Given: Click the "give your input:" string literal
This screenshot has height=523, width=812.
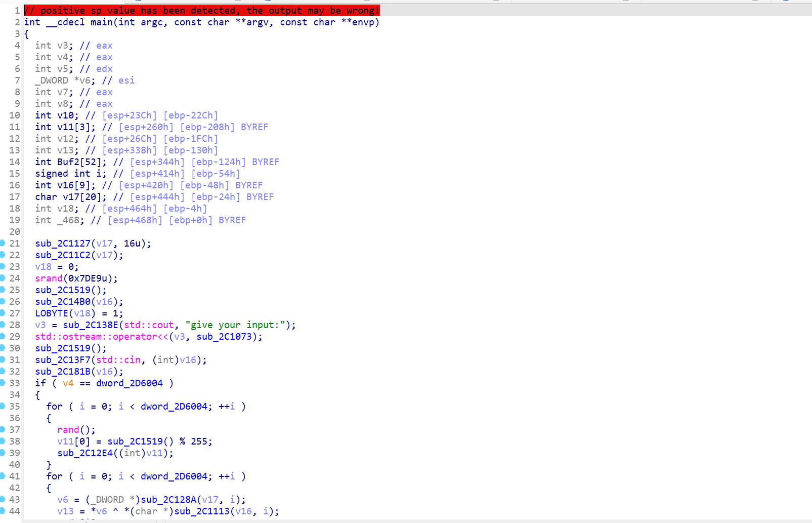Looking at the screenshot, I should (x=235, y=325).
